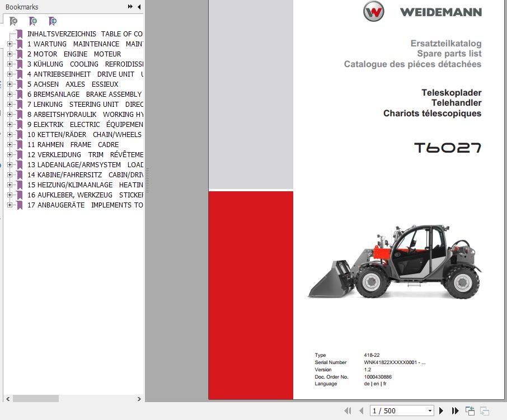Screen dimensions: 507x420
Task: Click the bookmarks scrollbar left arrow
Action: (8, 399)
